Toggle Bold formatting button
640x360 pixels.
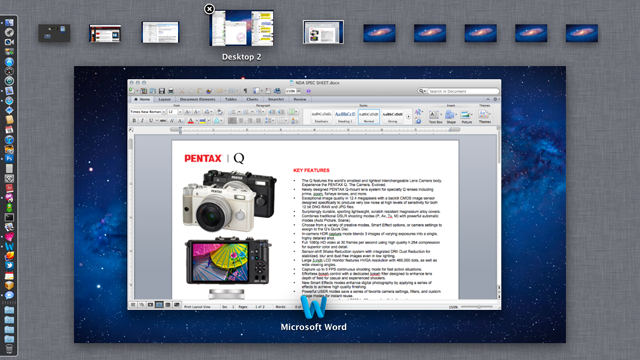[134, 120]
